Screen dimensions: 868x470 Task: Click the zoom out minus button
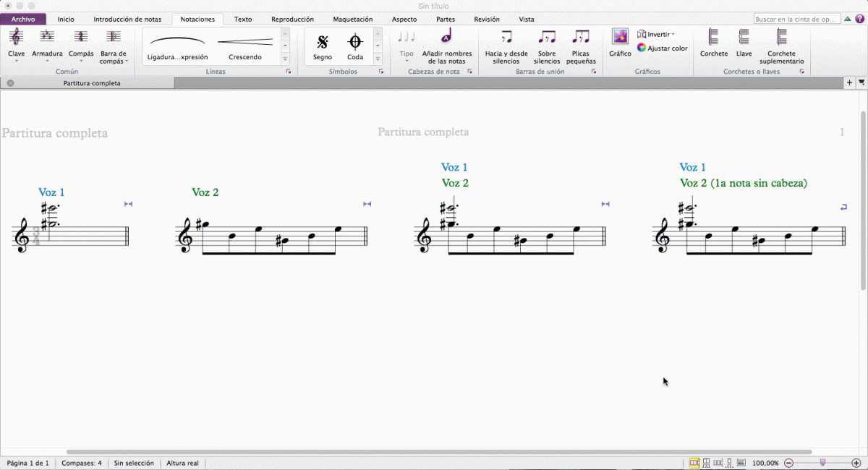pos(789,463)
